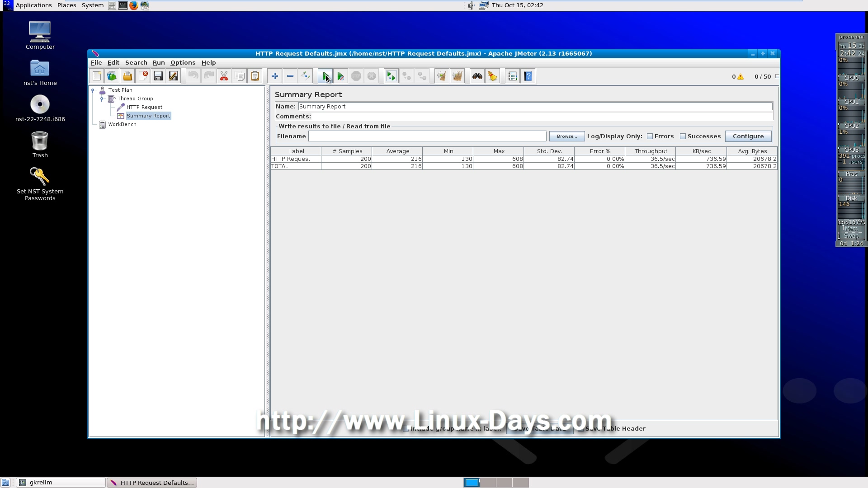The height and width of the screenshot is (488, 868).
Task: Open the Search menu
Action: coord(136,63)
